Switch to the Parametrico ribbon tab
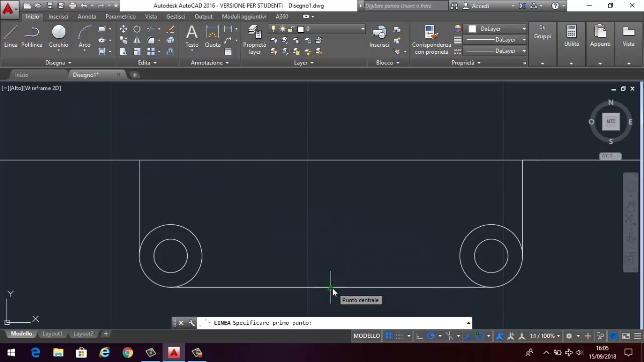Viewport: 644px width, 362px height. coord(120,17)
